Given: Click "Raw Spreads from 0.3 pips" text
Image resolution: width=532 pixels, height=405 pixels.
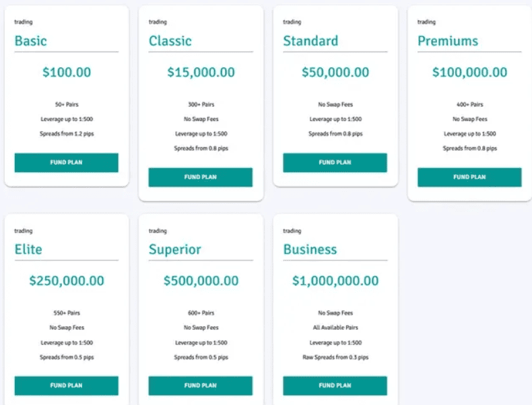Looking at the screenshot, I should pyautogui.click(x=335, y=357).
